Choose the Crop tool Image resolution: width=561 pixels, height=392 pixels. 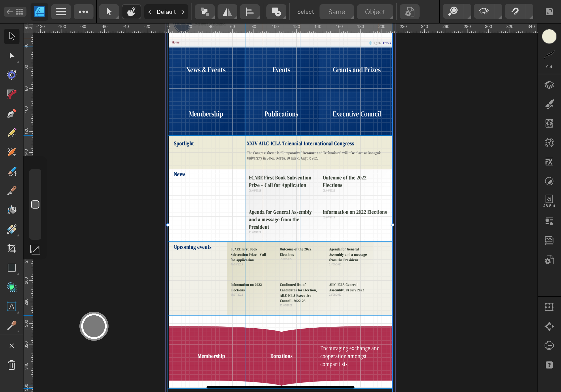12,249
